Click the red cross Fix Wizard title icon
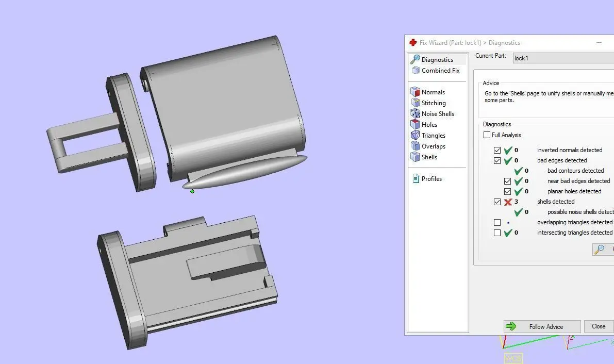This screenshot has width=614, height=364. click(x=413, y=42)
